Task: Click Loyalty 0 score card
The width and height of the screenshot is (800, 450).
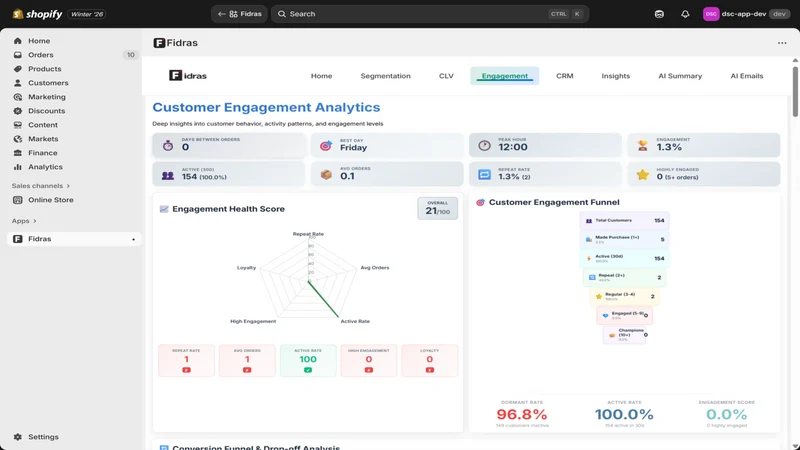Action: coord(430,361)
